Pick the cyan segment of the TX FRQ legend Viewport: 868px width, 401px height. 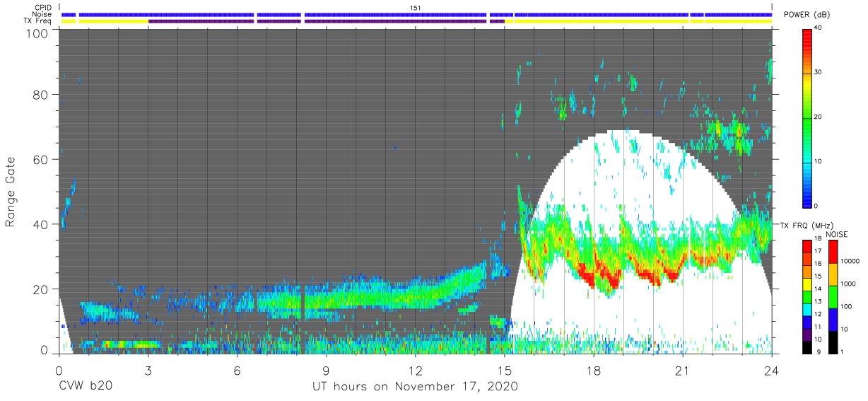click(807, 308)
